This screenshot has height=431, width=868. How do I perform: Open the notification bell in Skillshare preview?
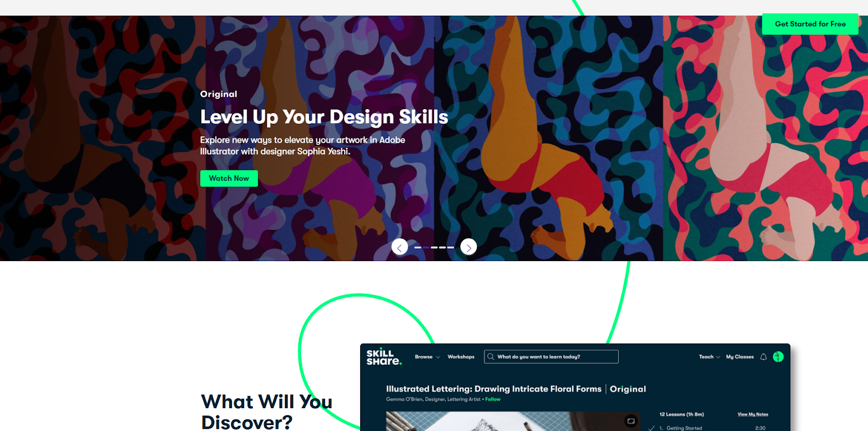763,357
